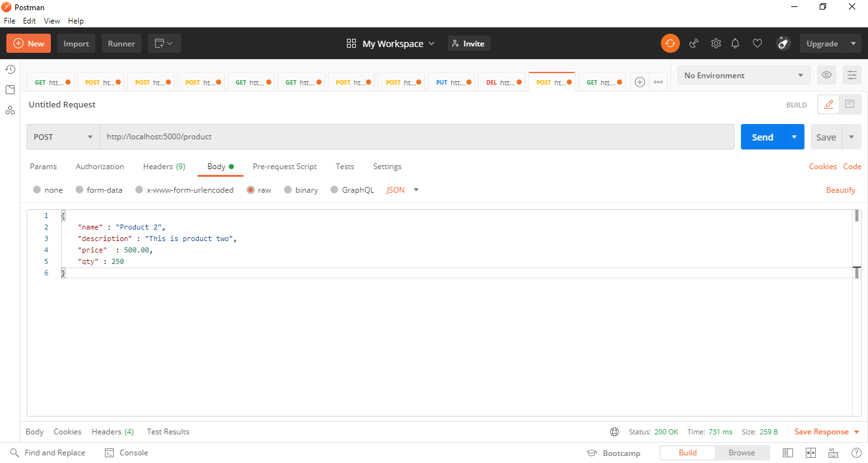This screenshot has height=463, width=868.
Task: Open the help question mark icon
Action: (856, 453)
